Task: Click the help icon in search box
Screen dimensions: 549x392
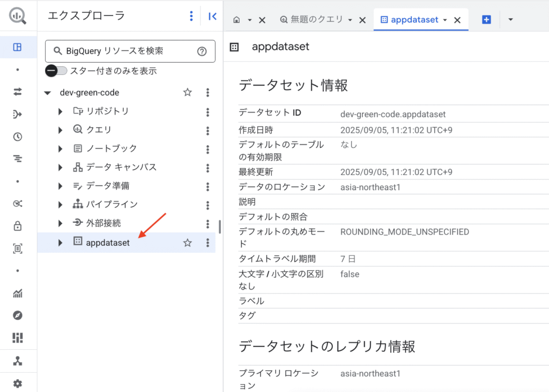Action: 202,51
